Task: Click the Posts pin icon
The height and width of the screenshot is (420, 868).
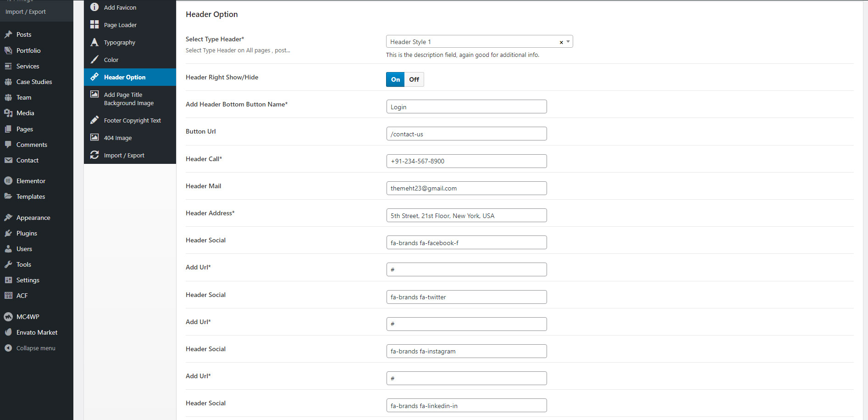Action: click(8, 34)
